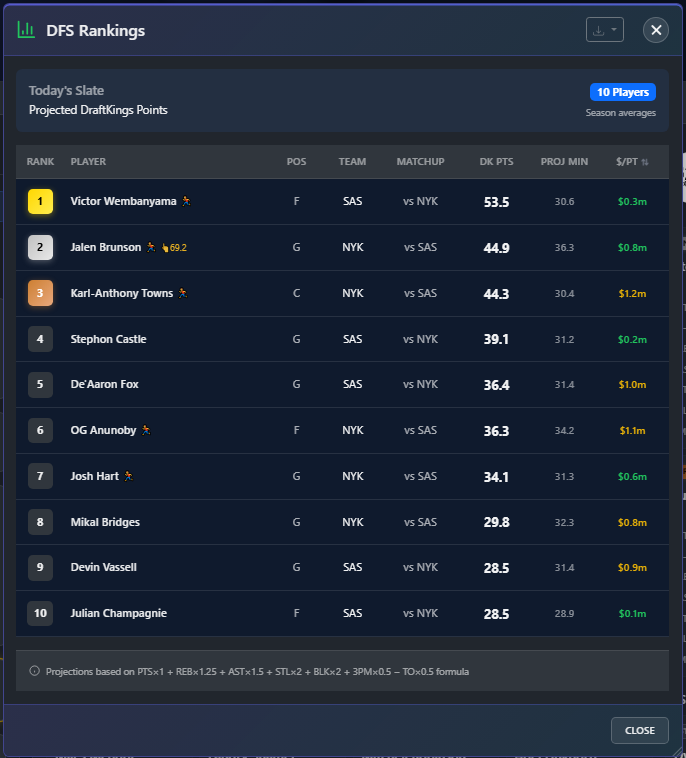Select player name OG Anunoby
The width and height of the screenshot is (686, 758).
(x=103, y=430)
